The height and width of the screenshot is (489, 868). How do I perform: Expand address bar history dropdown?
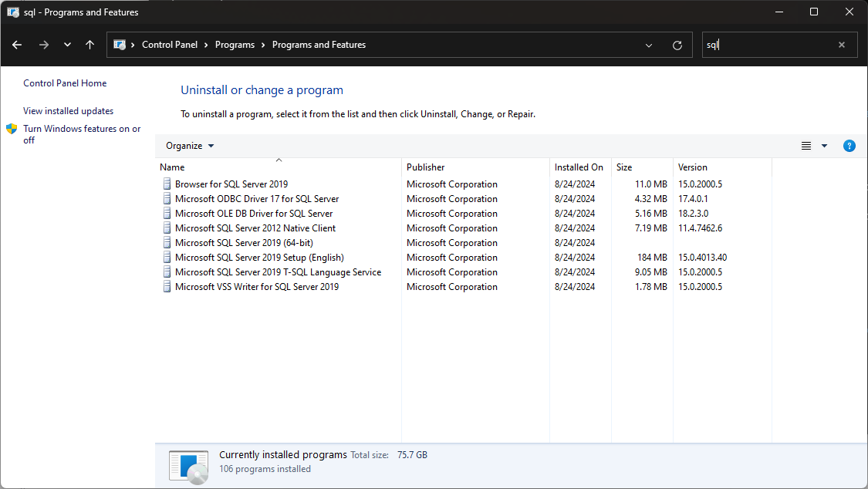pos(649,46)
